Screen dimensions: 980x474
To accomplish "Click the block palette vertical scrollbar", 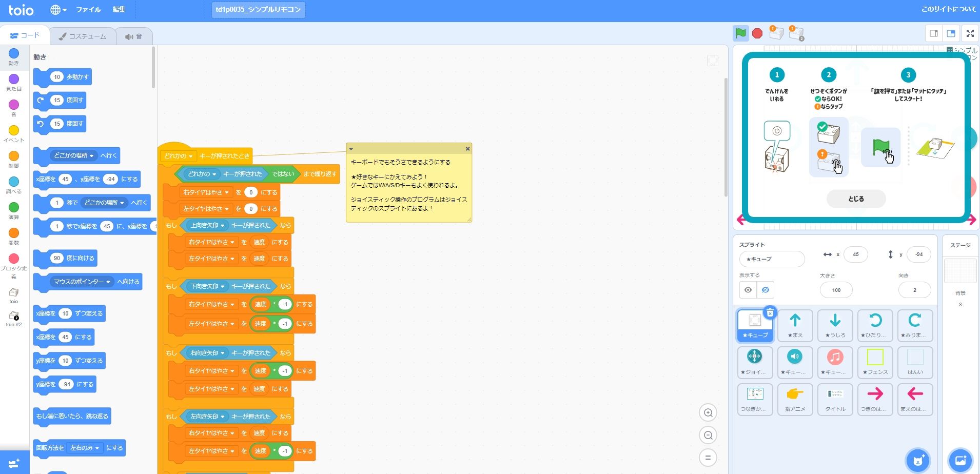I will tap(153, 67).
